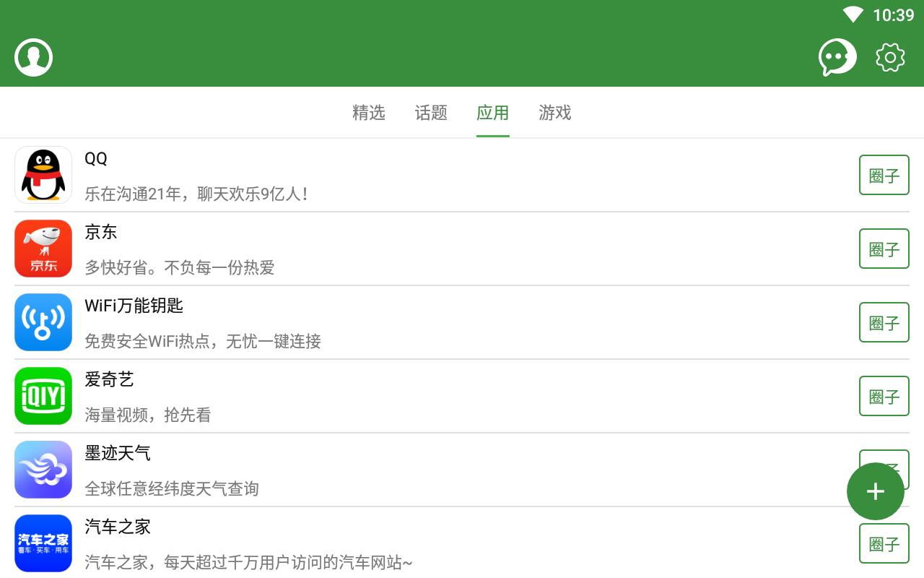The image size is (924, 578).
Task: Switch to the 精选 tab
Action: (369, 113)
